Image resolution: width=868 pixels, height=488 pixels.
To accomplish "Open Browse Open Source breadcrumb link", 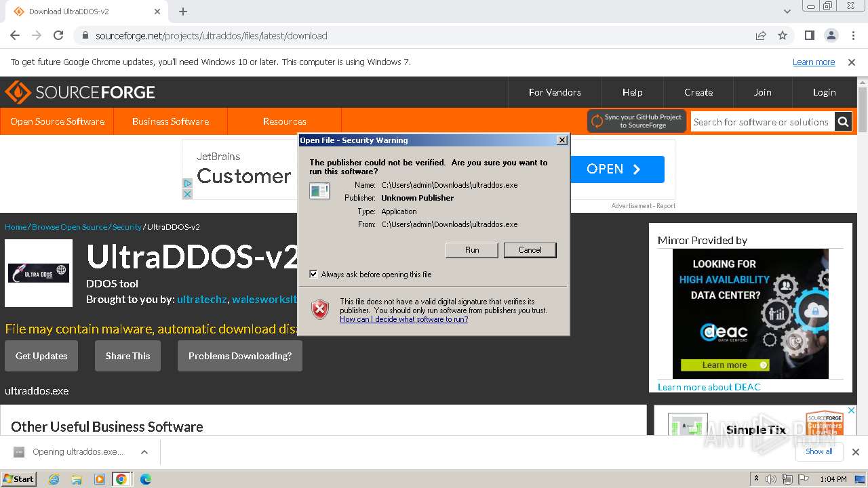I will (69, 227).
